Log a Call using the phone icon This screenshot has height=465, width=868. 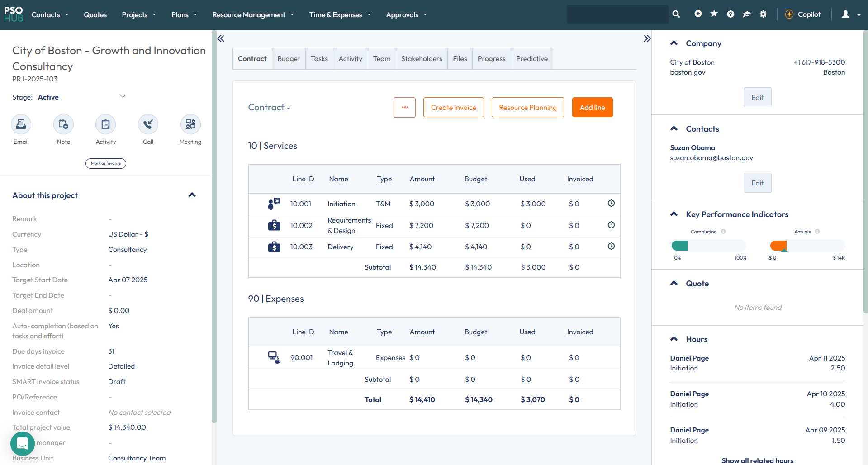click(148, 124)
